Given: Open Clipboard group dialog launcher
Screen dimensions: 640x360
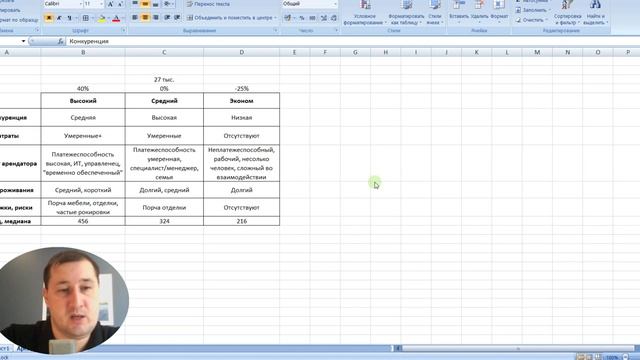Looking at the screenshot, I should point(37,30).
